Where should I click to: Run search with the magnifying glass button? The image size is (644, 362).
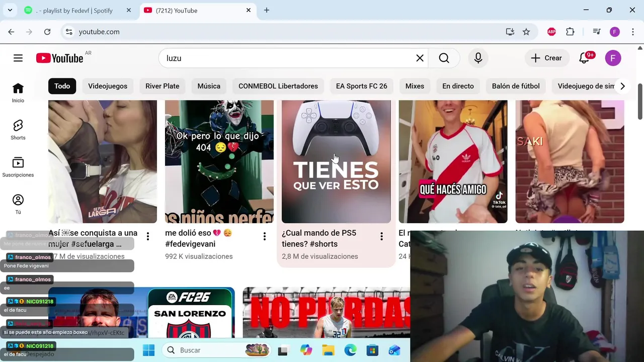(444, 58)
